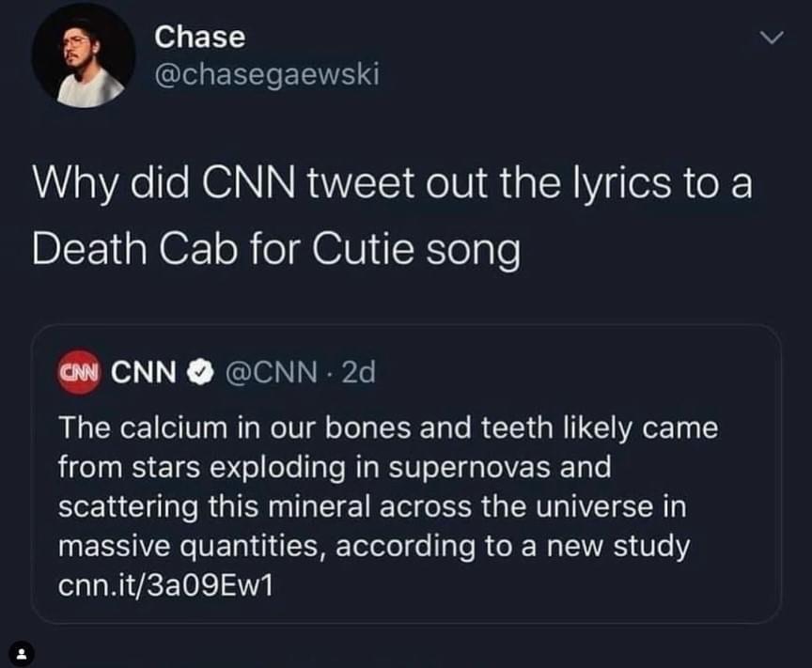This screenshot has width=812, height=668.
Task: Open the 2d timestamp on quoted tweet
Action: pos(358,373)
